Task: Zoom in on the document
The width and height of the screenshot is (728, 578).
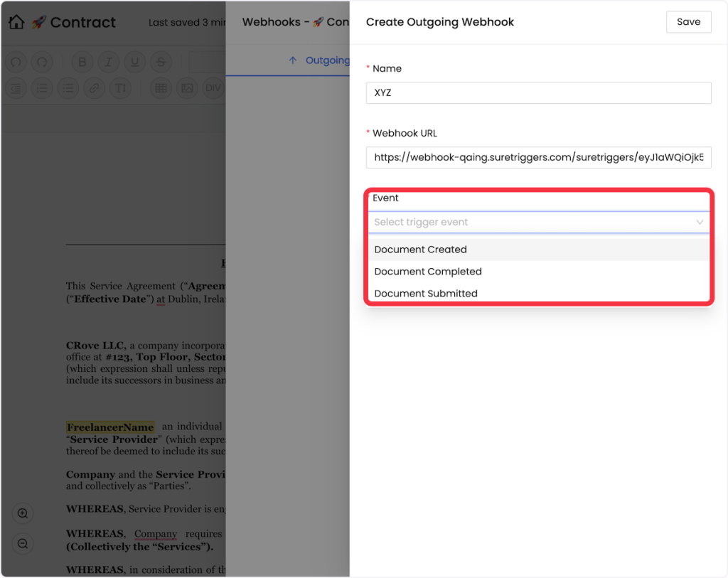Action: [x=23, y=513]
